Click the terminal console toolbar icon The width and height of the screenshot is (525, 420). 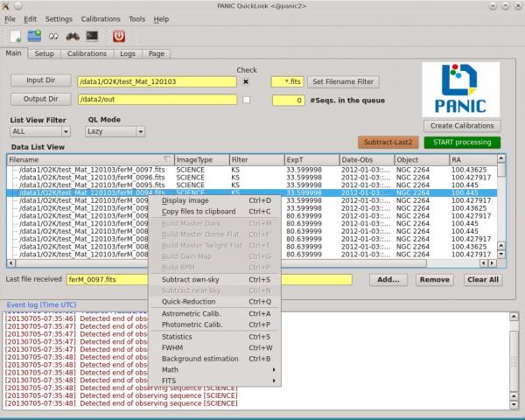click(91, 36)
